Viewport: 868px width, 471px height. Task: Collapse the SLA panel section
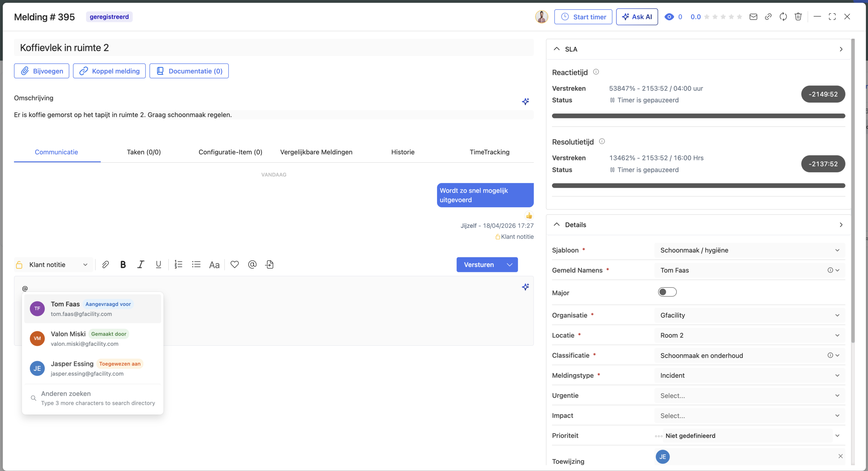tap(557, 49)
